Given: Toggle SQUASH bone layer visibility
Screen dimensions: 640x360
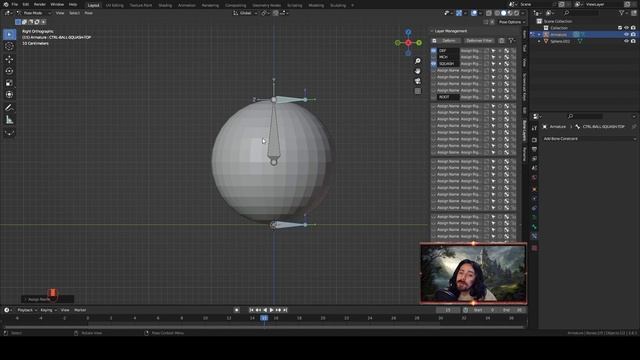Looking at the screenshot, I should coord(434,64).
